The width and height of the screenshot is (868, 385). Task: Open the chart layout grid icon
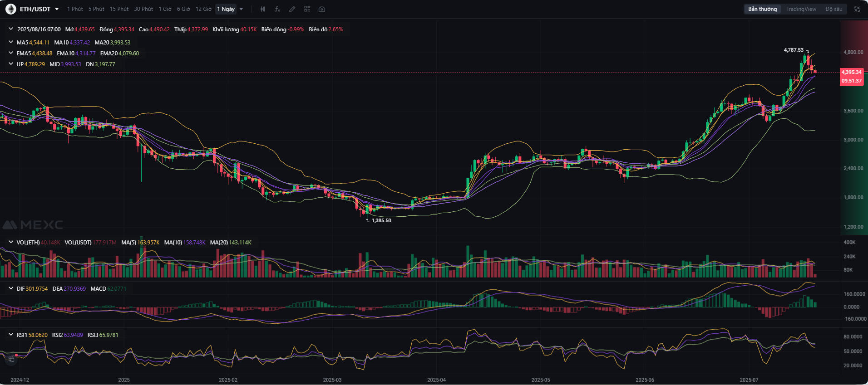[x=307, y=9]
